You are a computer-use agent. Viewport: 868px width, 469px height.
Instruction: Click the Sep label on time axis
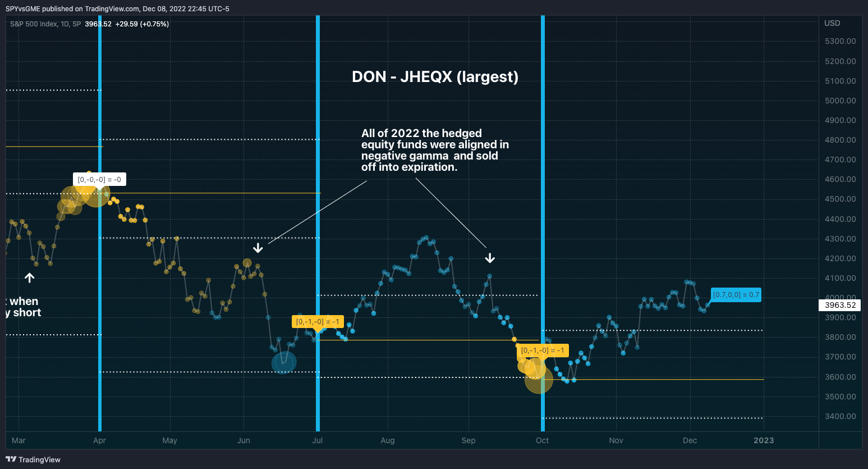point(469,440)
